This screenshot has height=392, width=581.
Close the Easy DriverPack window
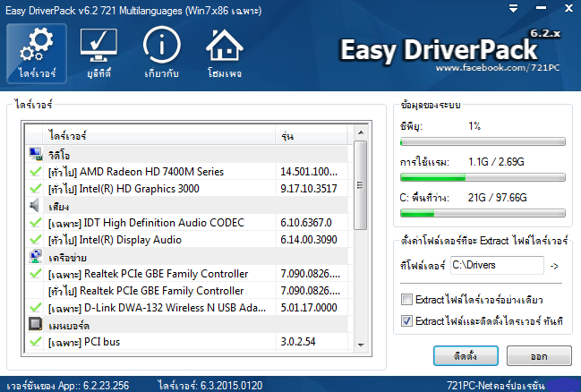tap(568, 8)
